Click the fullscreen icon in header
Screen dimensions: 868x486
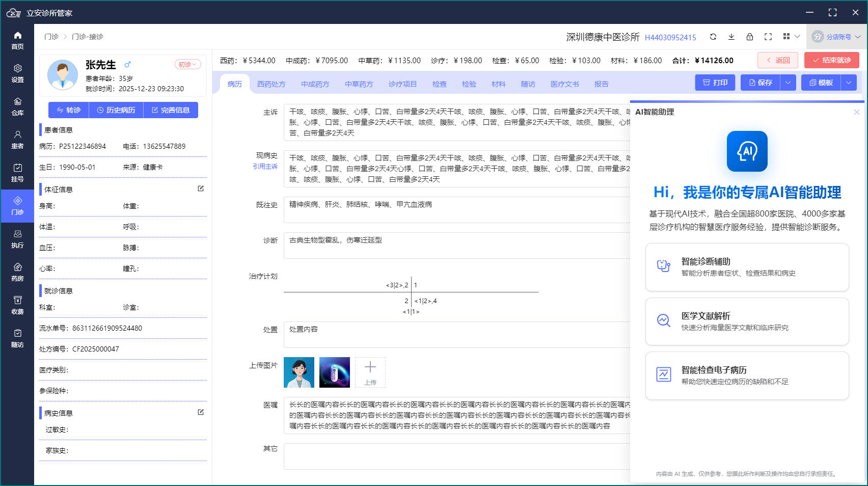click(768, 37)
